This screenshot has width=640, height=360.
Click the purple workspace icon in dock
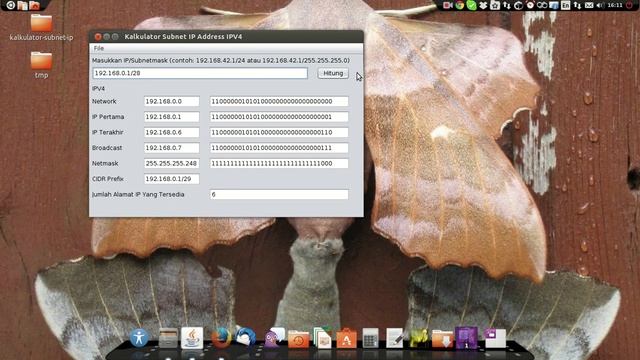point(467,338)
